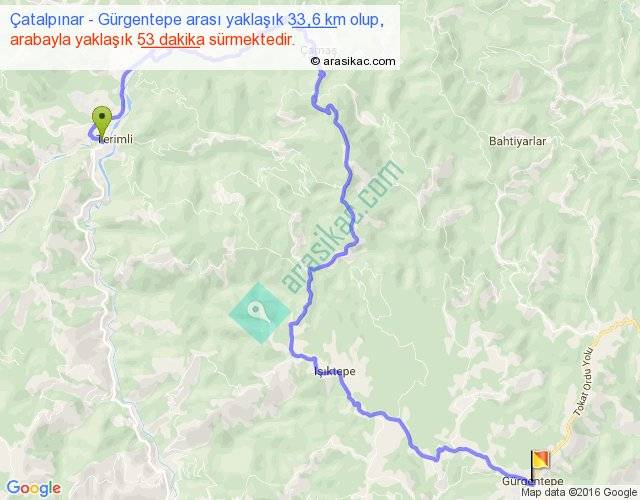The image size is (640, 500).
Task: Select the Bahtiyarlar place label
Action: tap(517, 141)
